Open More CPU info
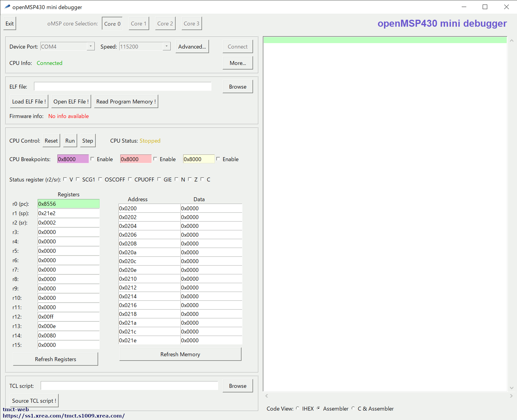Image resolution: width=517 pixels, height=420 pixels. 238,63
